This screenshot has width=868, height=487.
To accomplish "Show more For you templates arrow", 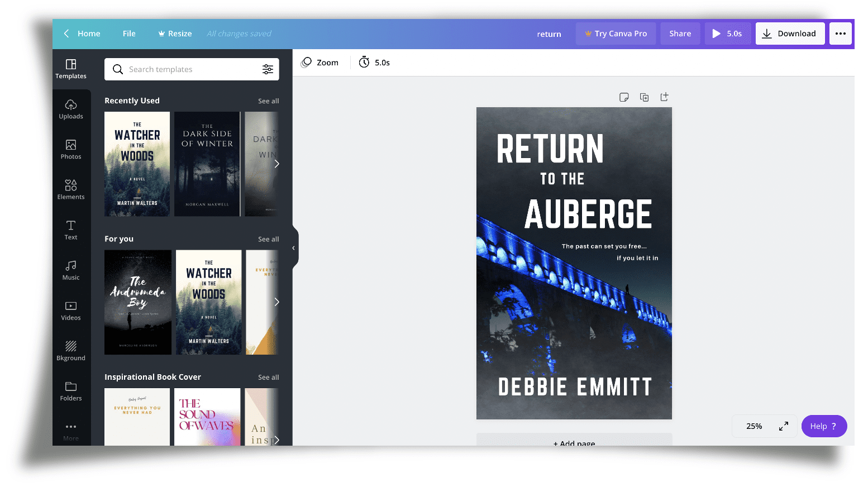I will [x=276, y=302].
